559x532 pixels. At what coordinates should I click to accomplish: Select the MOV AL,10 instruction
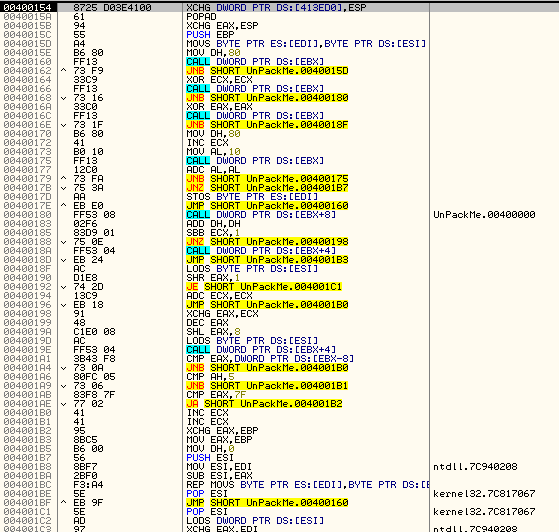point(213,152)
